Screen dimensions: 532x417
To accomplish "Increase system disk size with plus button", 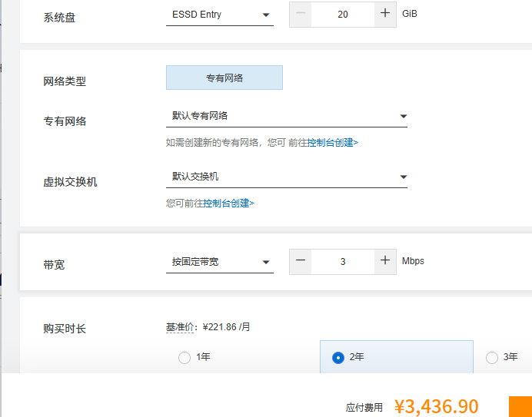I will click(385, 15).
